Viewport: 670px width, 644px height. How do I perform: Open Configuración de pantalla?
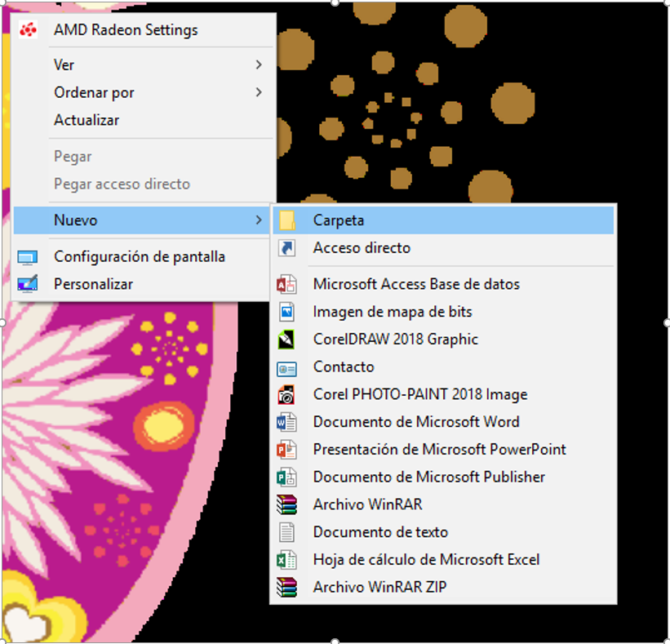[143, 257]
